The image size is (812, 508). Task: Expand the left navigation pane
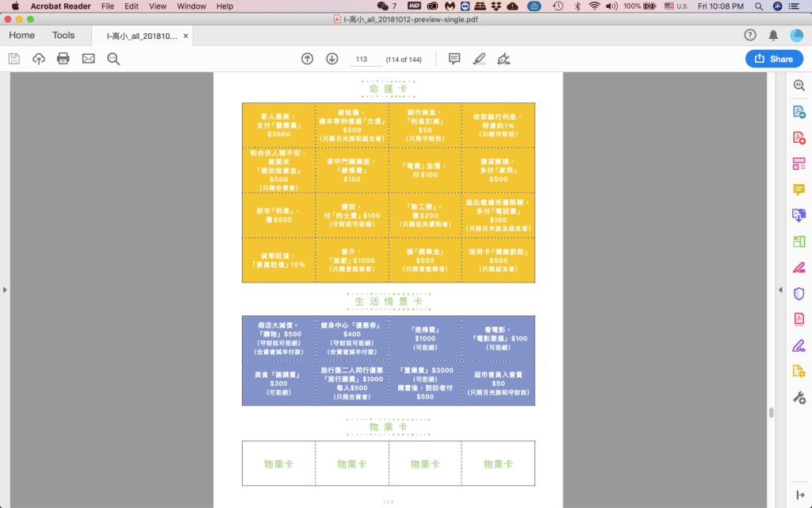5,290
